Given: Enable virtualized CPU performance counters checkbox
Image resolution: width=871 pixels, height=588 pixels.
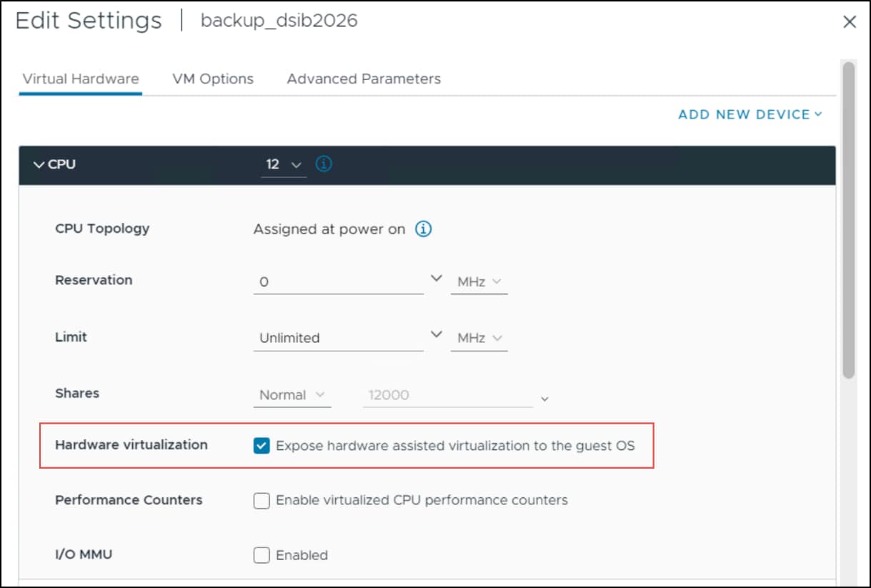Looking at the screenshot, I should click(x=262, y=501).
